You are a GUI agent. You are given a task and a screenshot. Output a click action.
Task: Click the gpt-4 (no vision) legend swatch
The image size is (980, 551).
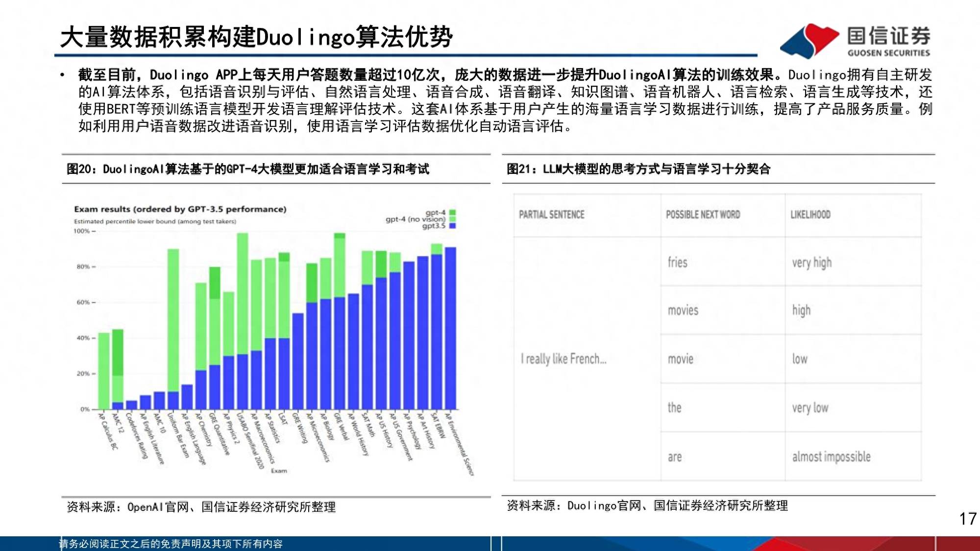[453, 219]
